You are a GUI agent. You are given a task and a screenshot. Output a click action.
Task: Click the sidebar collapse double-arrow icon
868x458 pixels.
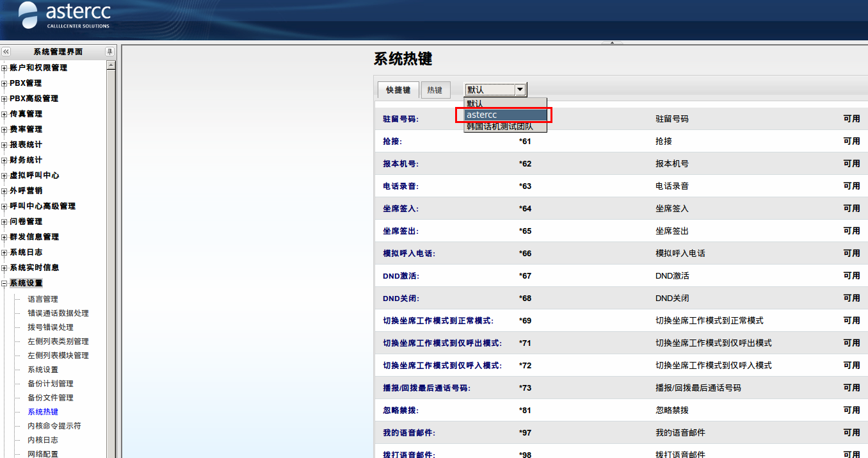(x=6, y=52)
